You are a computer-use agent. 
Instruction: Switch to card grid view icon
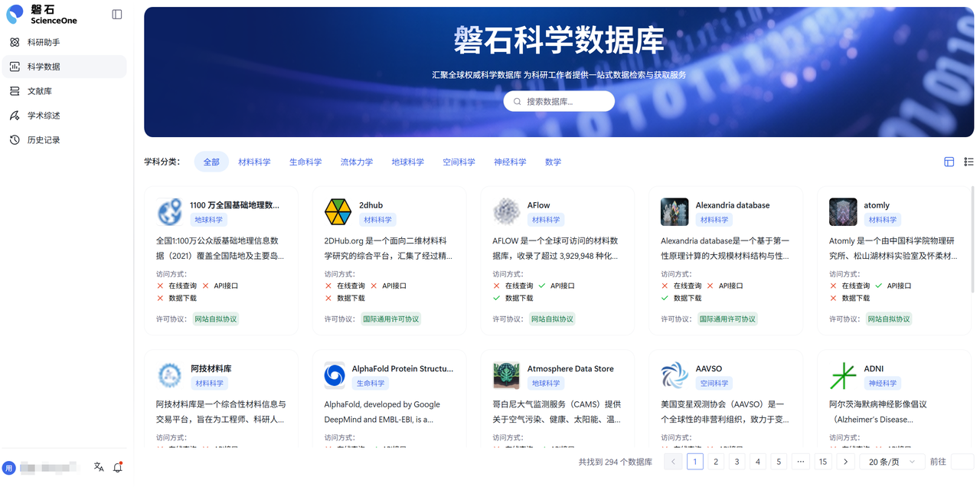(949, 162)
